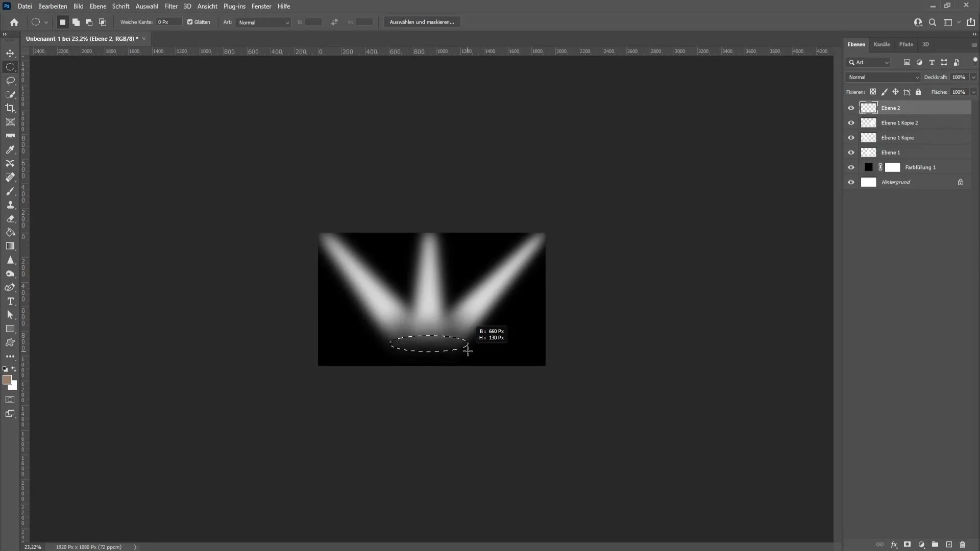Select the Move tool
The width and height of the screenshot is (980, 551).
[x=10, y=53]
